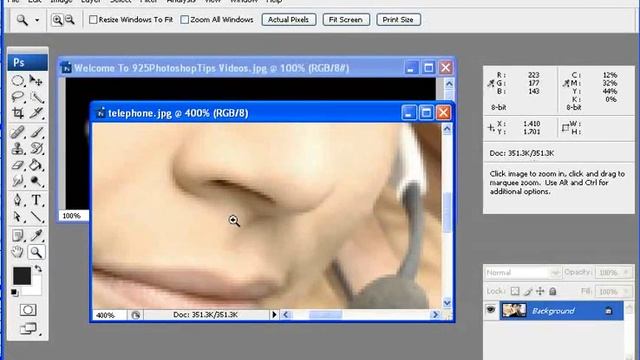Select the Line tool
Image resolution: width=640 pixels, height=360 pixels.
tap(36, 216)
